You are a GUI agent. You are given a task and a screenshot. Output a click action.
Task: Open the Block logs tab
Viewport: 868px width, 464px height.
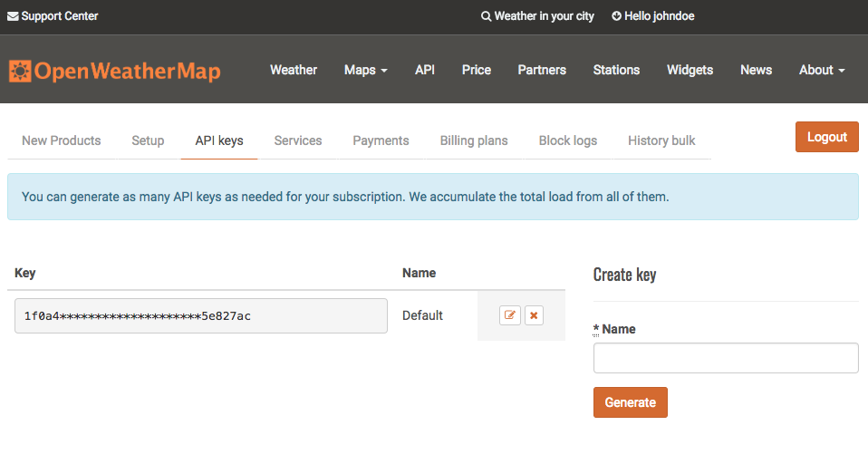pos(568,140)
